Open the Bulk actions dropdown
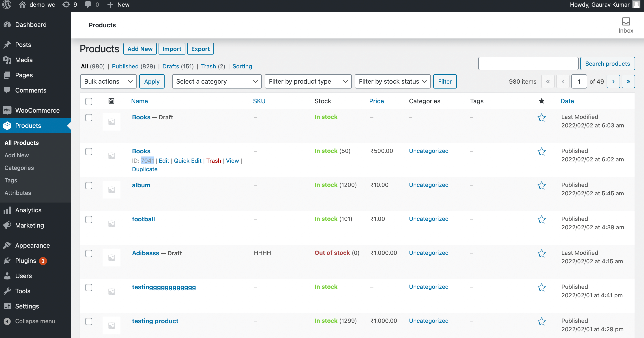The image size is (644, 338). [108, 81]
